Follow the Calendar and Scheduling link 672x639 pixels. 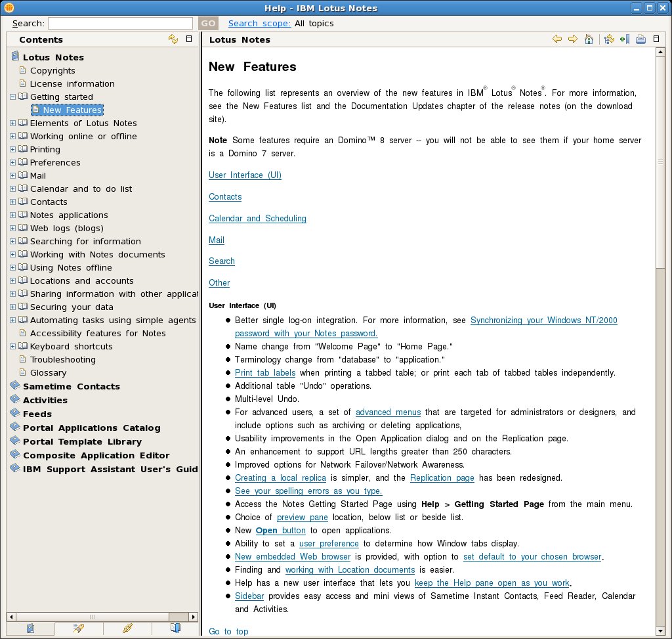(257, 218)
